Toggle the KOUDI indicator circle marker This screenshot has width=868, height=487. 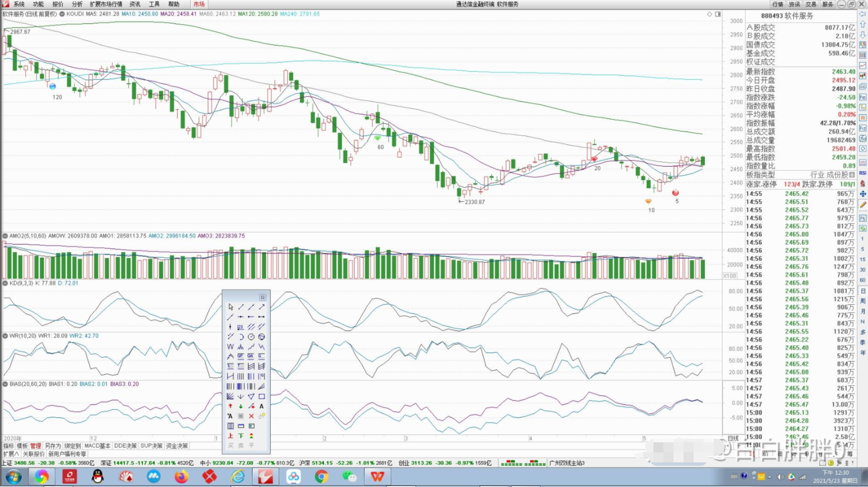[x=62, y=14]
